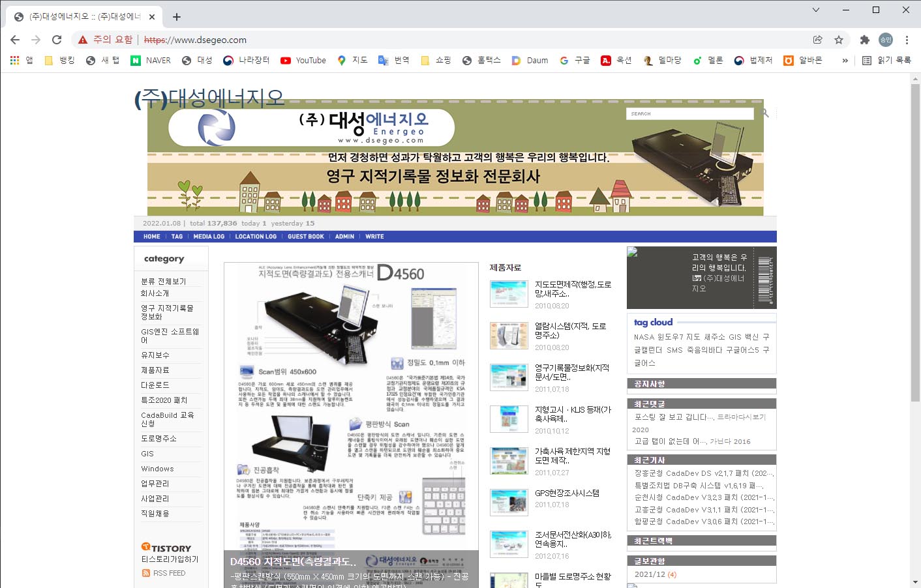921x588 pixels.
Task: Select the TAG menu item
Action: coord(177,237)
